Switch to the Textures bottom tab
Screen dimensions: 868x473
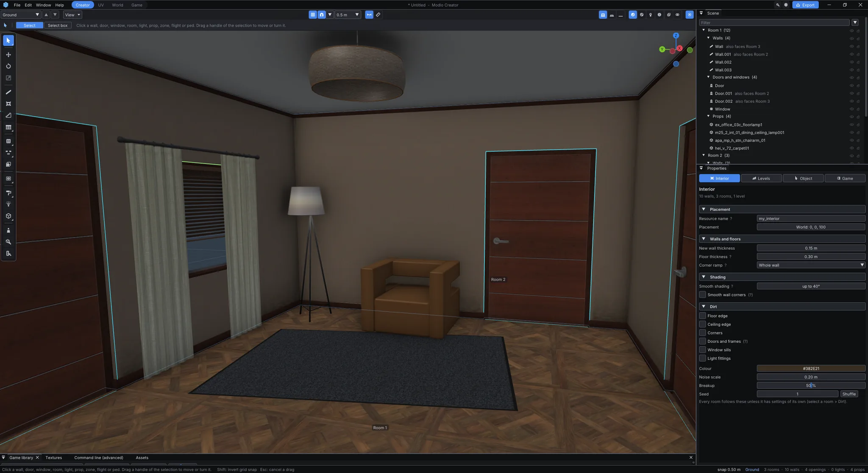(x=54, y=458)
